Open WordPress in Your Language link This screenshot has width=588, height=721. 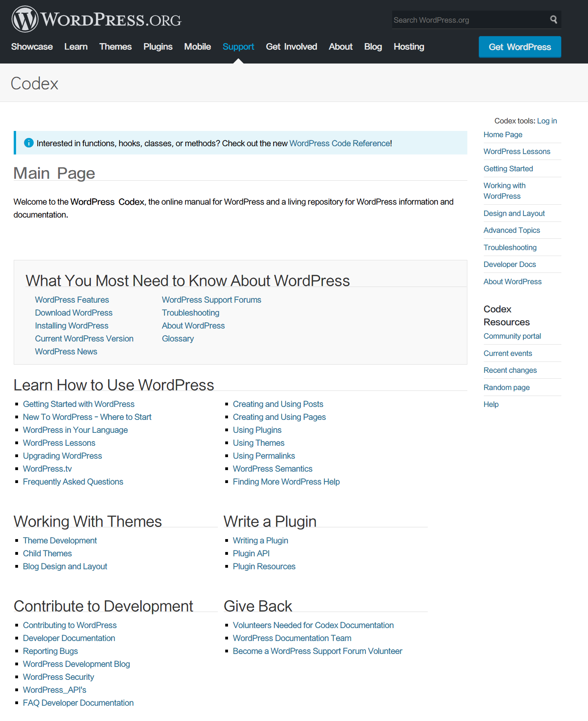[75, 430]
